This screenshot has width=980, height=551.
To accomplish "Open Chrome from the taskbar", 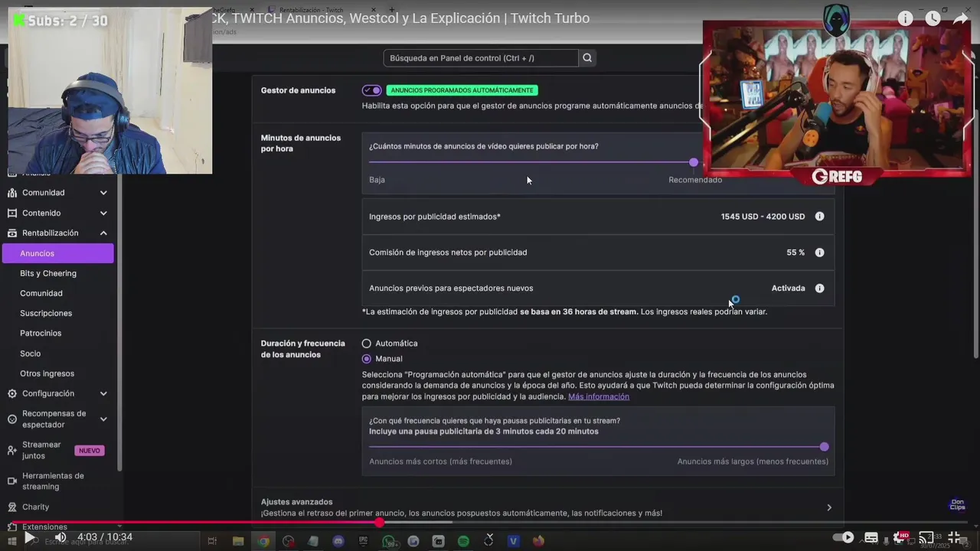I will 263,541.
